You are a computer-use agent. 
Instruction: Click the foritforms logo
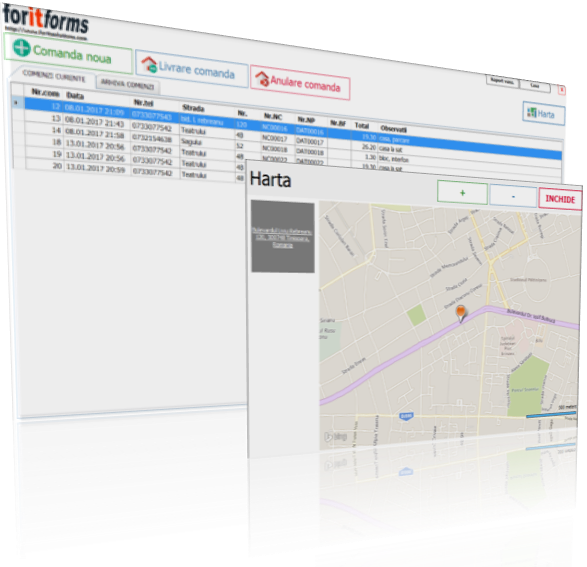tap(46, 21)
